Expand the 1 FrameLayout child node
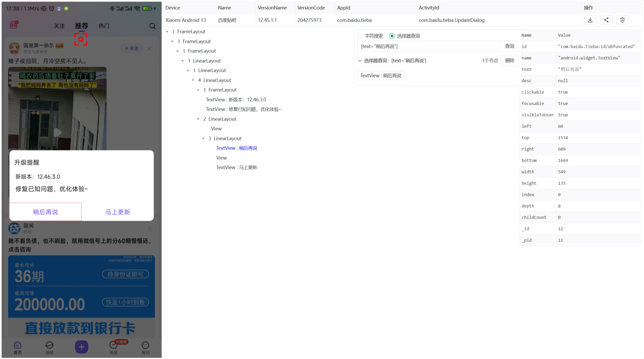The width and height of the screenshot is (644, 359). click(198, 90)
